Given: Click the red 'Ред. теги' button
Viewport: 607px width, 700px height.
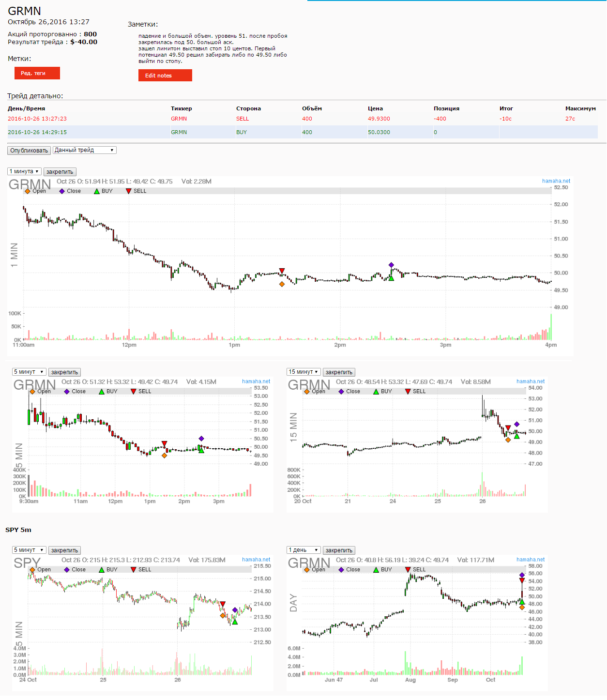Looking at the screenshot, I should (37, 73).
